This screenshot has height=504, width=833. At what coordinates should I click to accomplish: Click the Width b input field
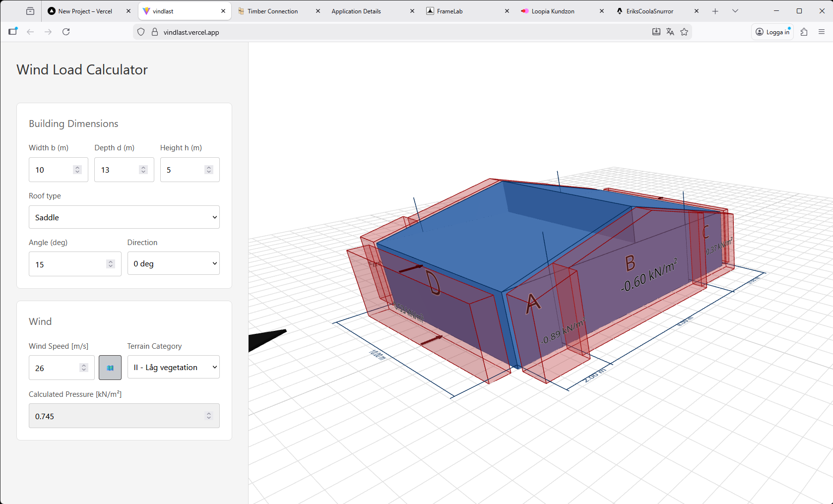53,170
